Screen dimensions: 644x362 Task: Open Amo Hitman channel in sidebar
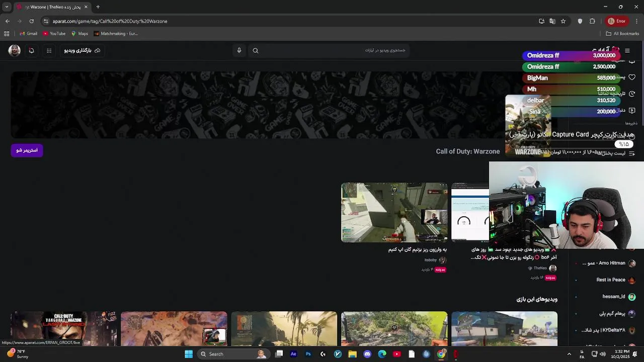[x=609, y=263]
